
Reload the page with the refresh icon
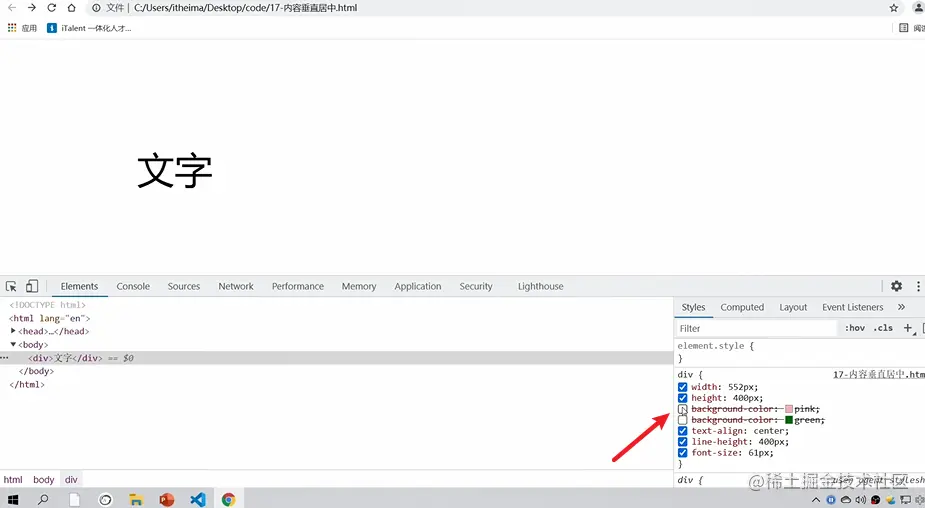point(51,8)
